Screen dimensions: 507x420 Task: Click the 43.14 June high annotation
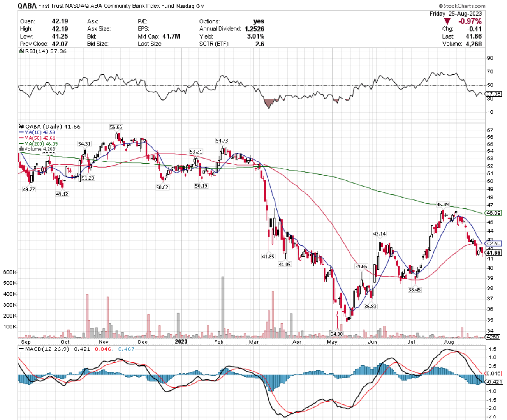click(x=380, y=234)
